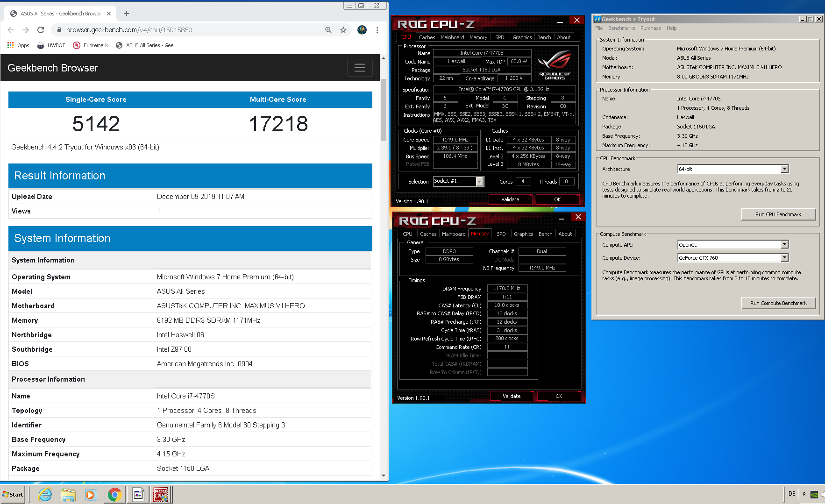
Task: Click the scrollbar down arrow in Chrome
Action: (x=384, y=476)
